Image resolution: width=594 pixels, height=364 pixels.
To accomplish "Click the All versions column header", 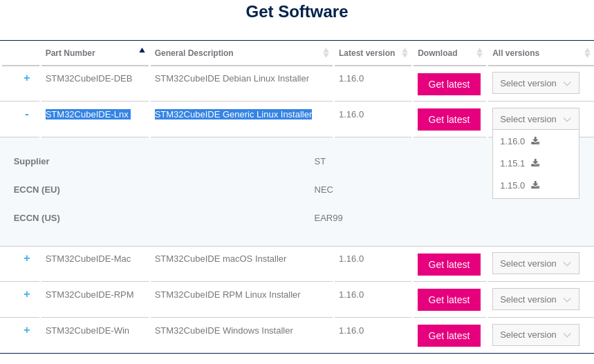I will point(516,53).
